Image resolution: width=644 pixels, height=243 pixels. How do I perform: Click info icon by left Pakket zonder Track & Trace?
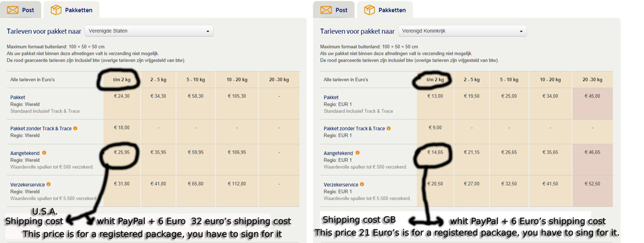[75, 128]
